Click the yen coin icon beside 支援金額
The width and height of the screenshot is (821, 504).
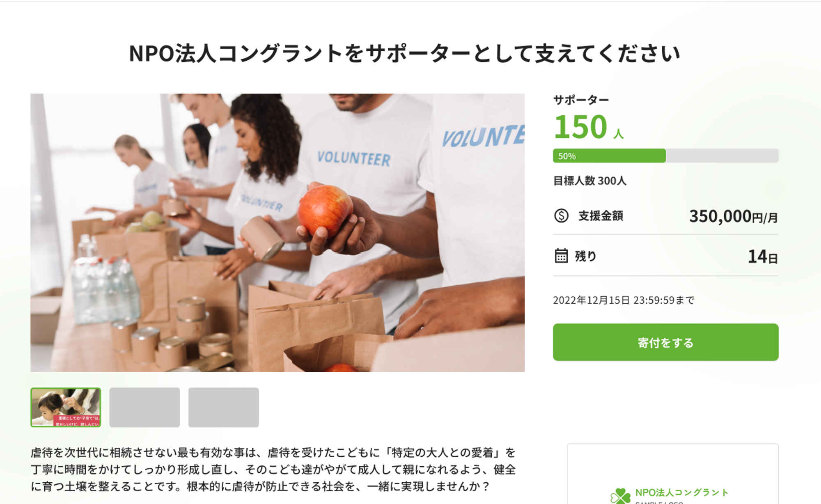561,215
